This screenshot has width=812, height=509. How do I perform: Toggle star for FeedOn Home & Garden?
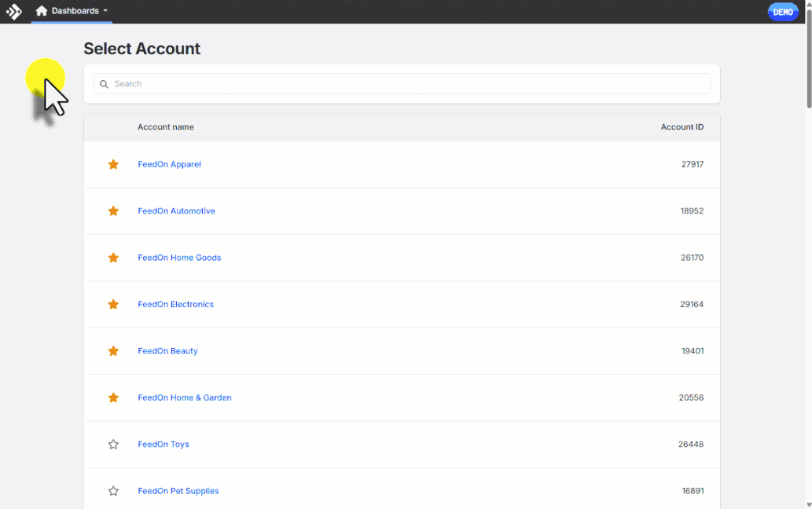113,397
